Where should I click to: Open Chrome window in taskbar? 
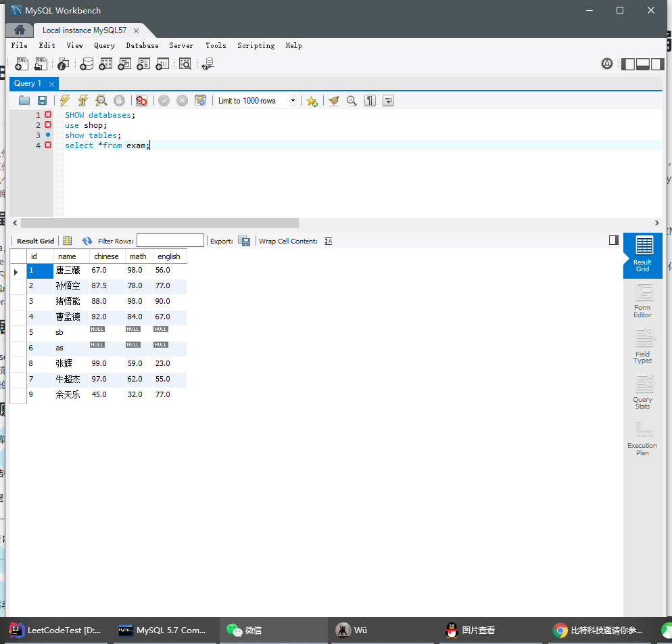[599, 630]
